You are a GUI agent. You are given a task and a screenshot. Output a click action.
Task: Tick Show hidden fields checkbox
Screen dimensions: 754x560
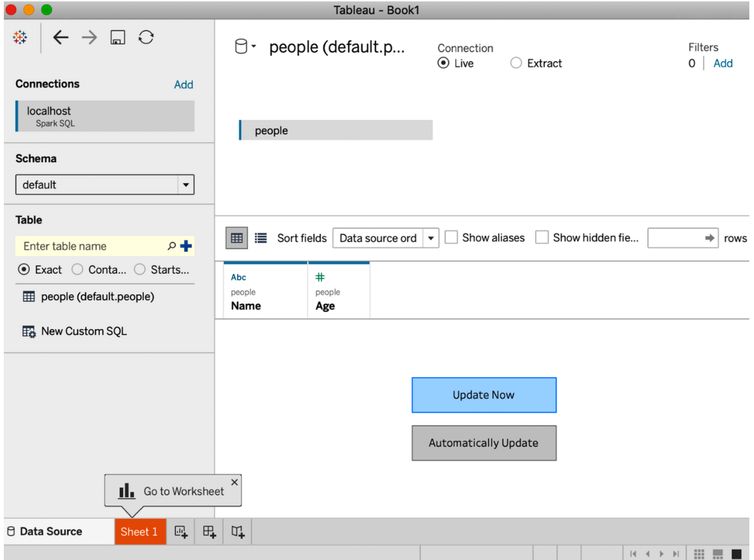click(x=542, y=237)
